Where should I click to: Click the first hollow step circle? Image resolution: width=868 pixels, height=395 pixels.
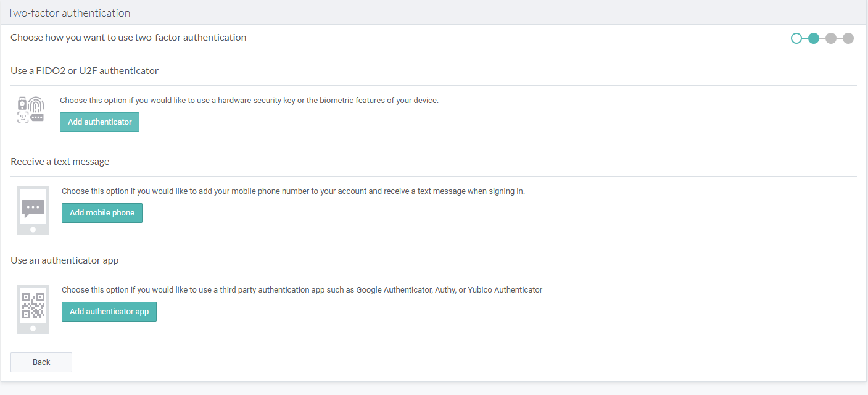point(796,38)
